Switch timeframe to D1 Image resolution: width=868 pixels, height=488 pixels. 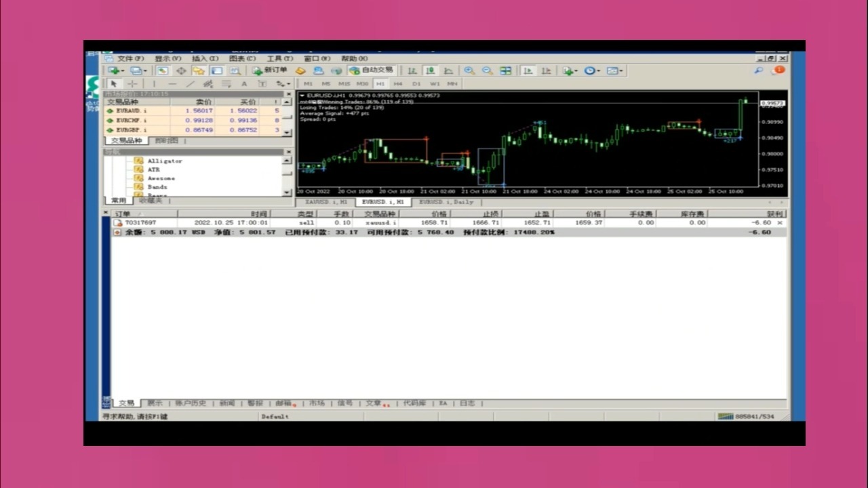click(416, 84)
